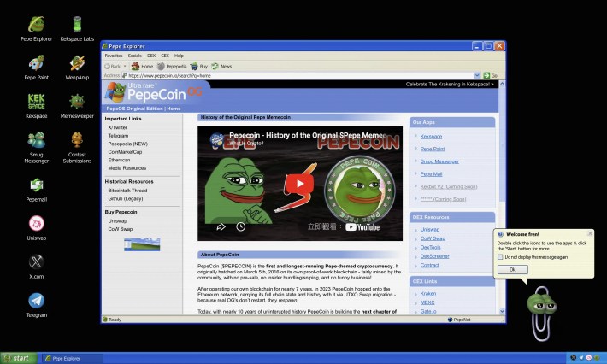Open the Favorites menu

[113, 56]
